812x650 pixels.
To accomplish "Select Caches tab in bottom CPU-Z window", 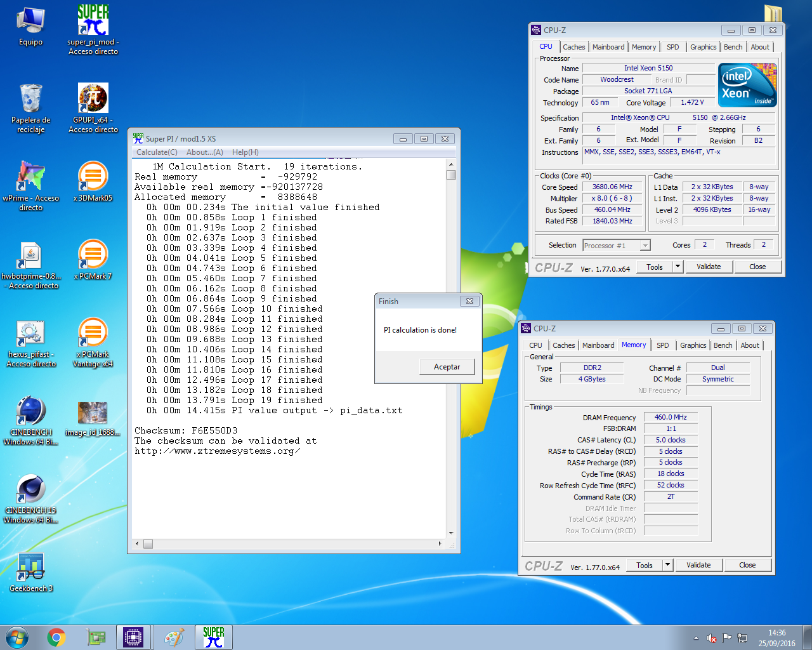I will click(x=564, y=345).
